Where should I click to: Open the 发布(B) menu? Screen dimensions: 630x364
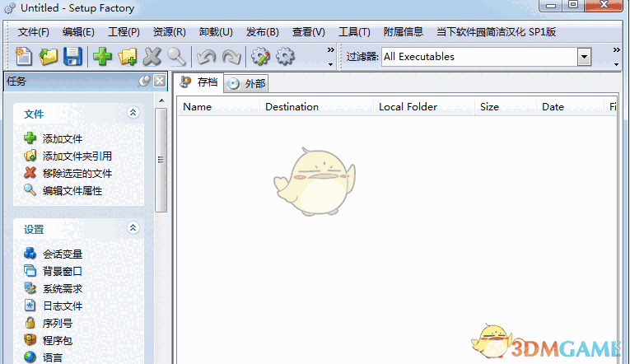(x=263, y=32)
